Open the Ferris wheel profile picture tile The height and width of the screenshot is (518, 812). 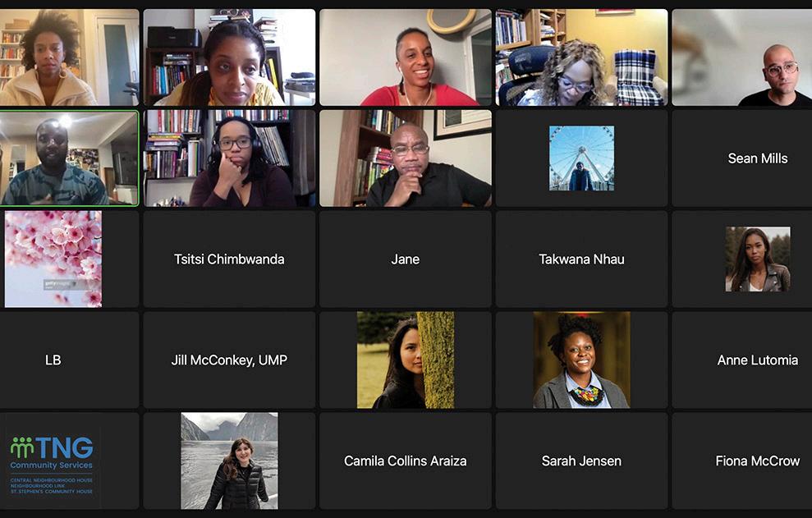(x=581, y=158)
